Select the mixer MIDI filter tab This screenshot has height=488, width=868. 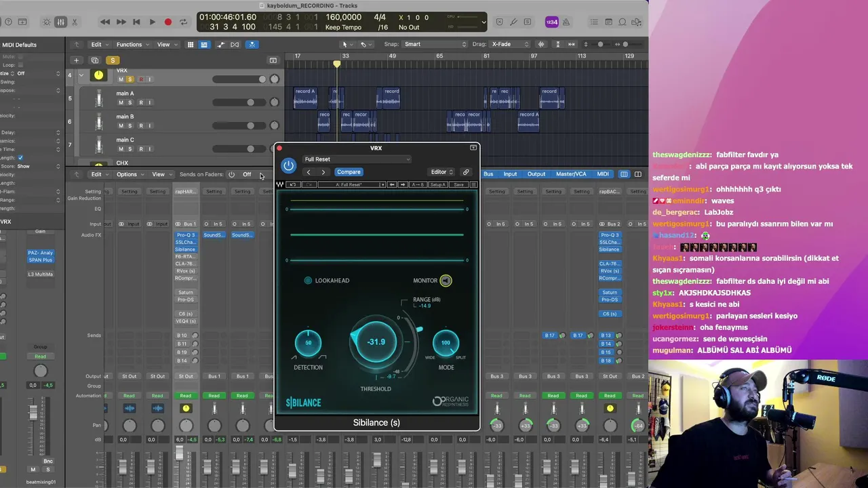(x=603, y=174)
